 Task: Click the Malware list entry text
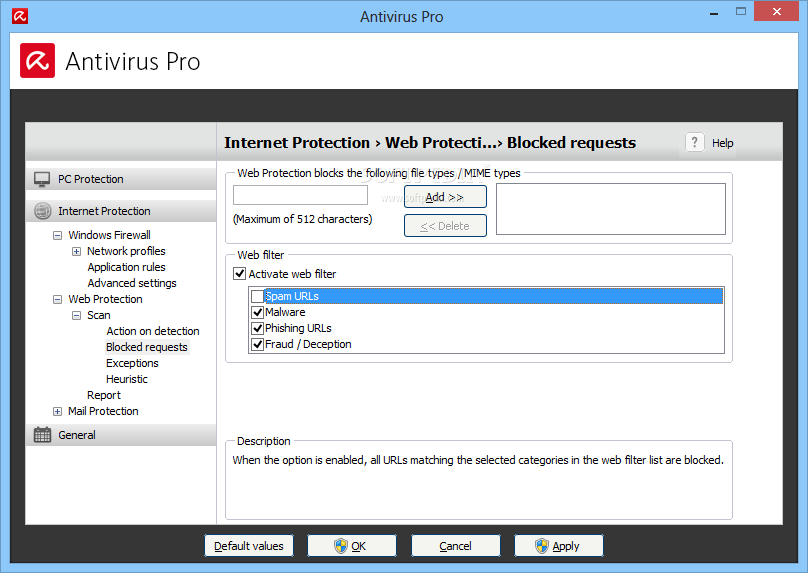click(x=285, y=312)
